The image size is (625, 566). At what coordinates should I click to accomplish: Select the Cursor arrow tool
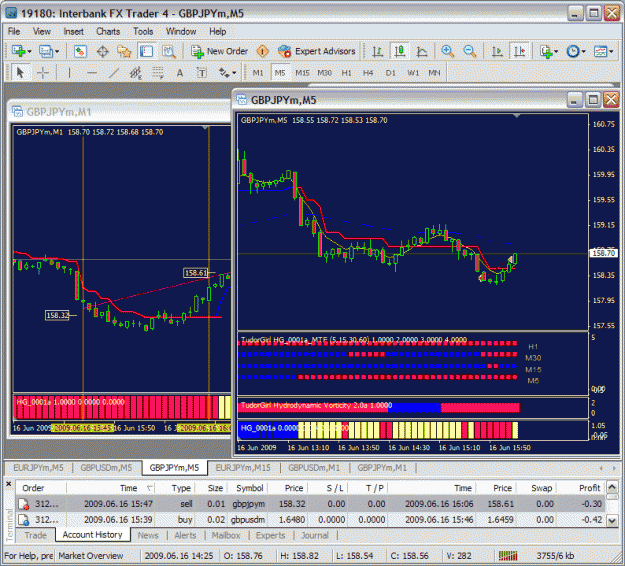(20, 73)
